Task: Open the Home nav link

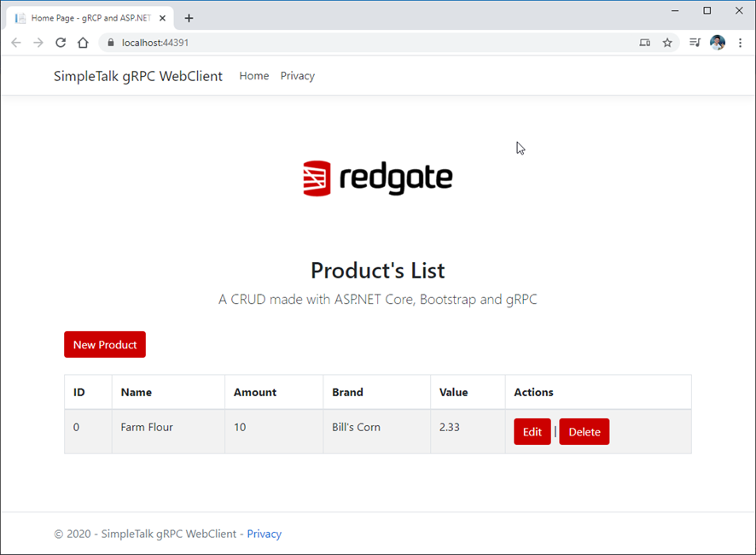Action: [254, 76]
